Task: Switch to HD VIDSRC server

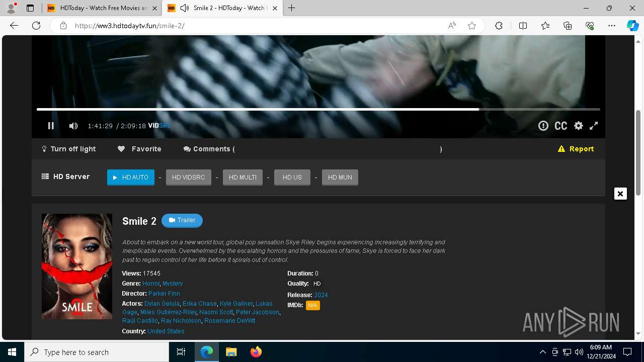Action: click(x=189, y=177)
